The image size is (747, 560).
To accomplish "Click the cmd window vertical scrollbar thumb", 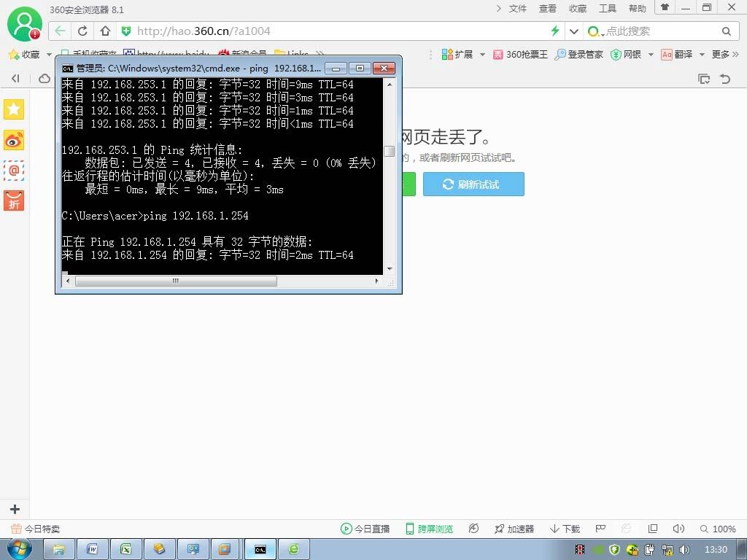I will click(390, 151).
